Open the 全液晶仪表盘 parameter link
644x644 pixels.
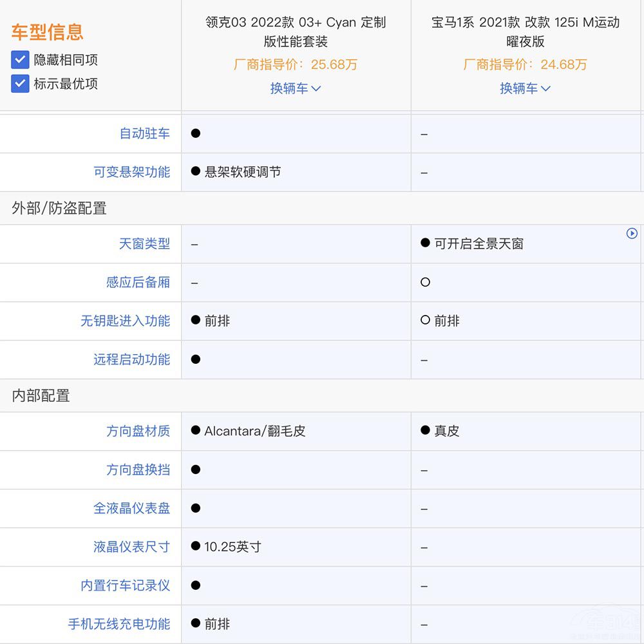click(x=132, y=508)
